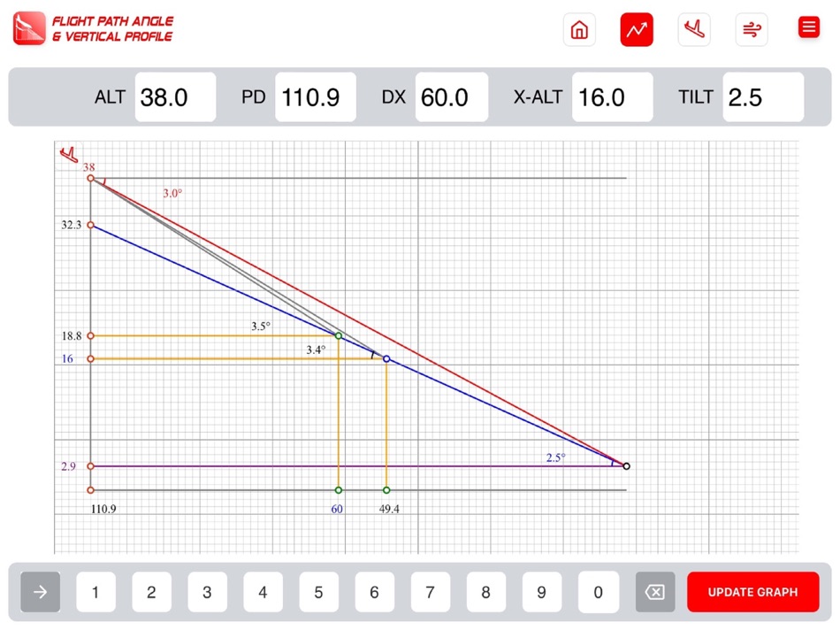Tap keypad digit 1
The height and width of the screenshot is (630, 840).
click(x=95, y=592)
